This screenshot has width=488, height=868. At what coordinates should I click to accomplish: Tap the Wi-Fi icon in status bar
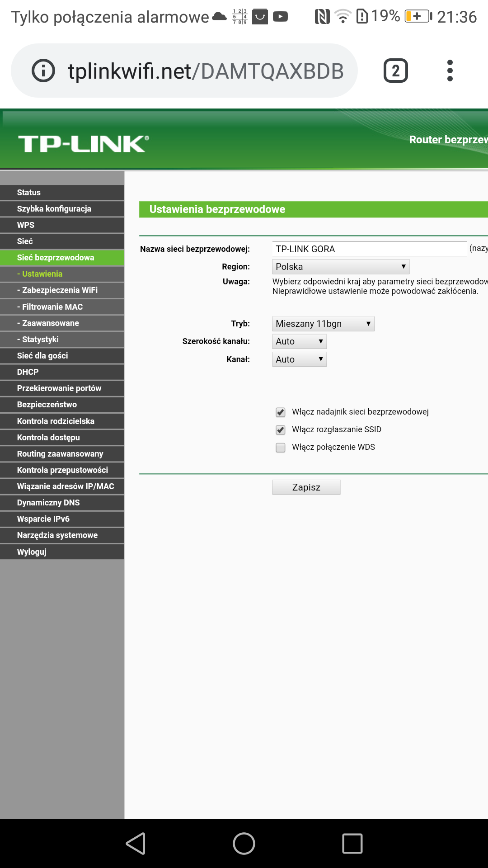point(343,17)
